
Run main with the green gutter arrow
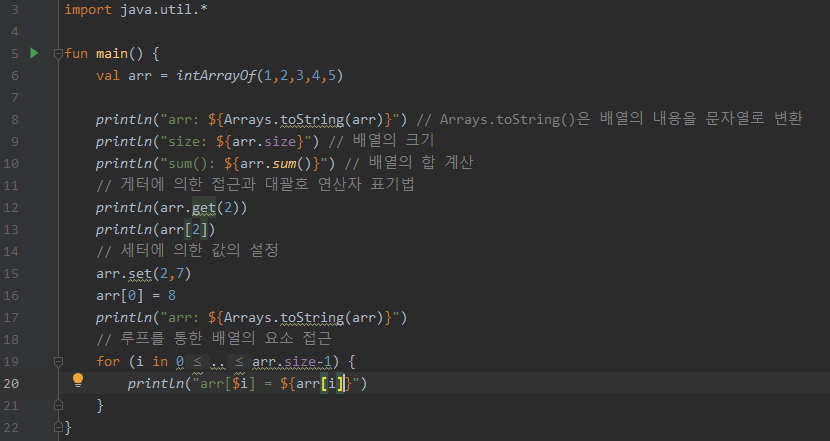pyautogui.click(x=34, y=53)
